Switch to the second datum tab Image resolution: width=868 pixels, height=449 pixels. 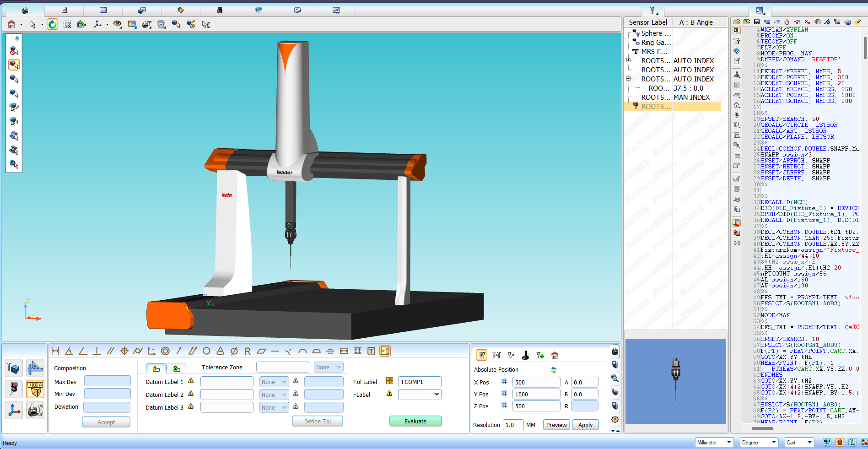[x=177, y=368]
